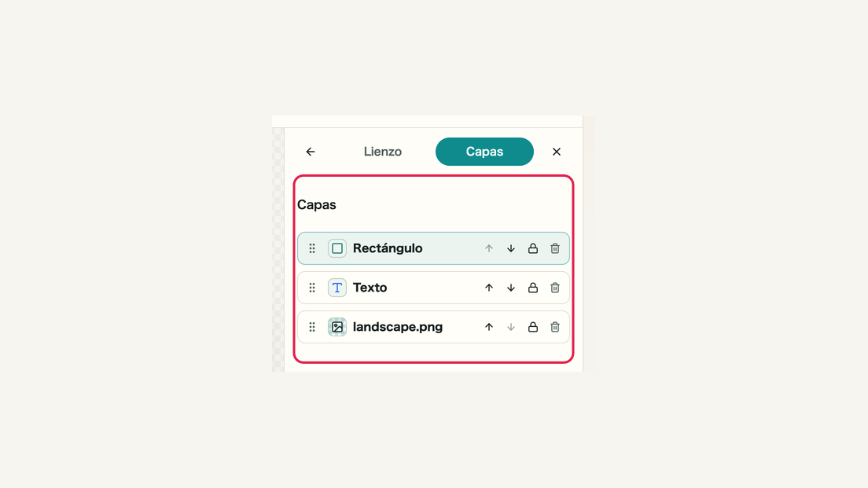Go back using the left arrow
The width and height of the screenshot is (868, 488).
pyautogui.click(x=311, y=152)
